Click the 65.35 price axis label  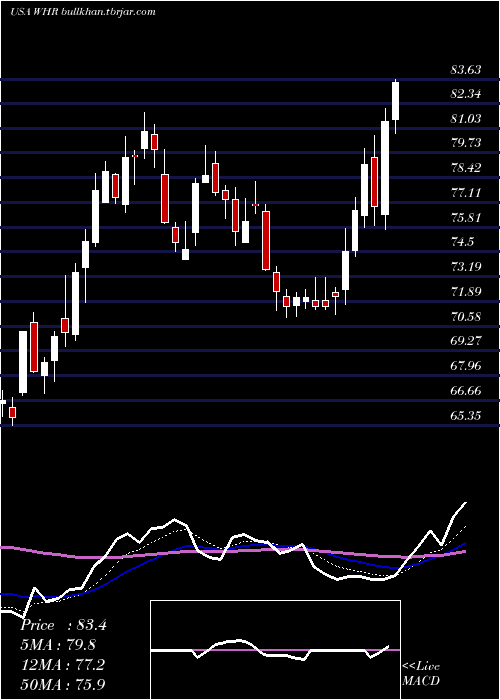466,416
